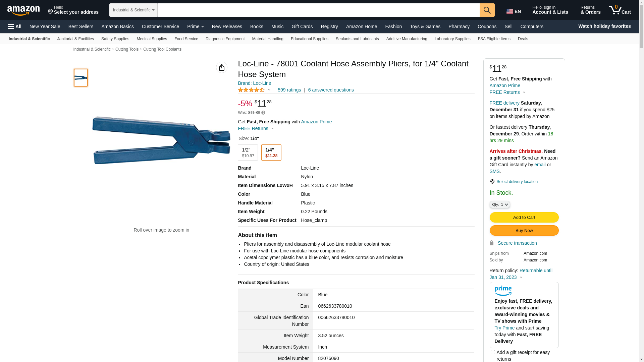Open the Industrial & Scientific search category dropdown
The height and width of the screenshot is (362, 644).
133,10
